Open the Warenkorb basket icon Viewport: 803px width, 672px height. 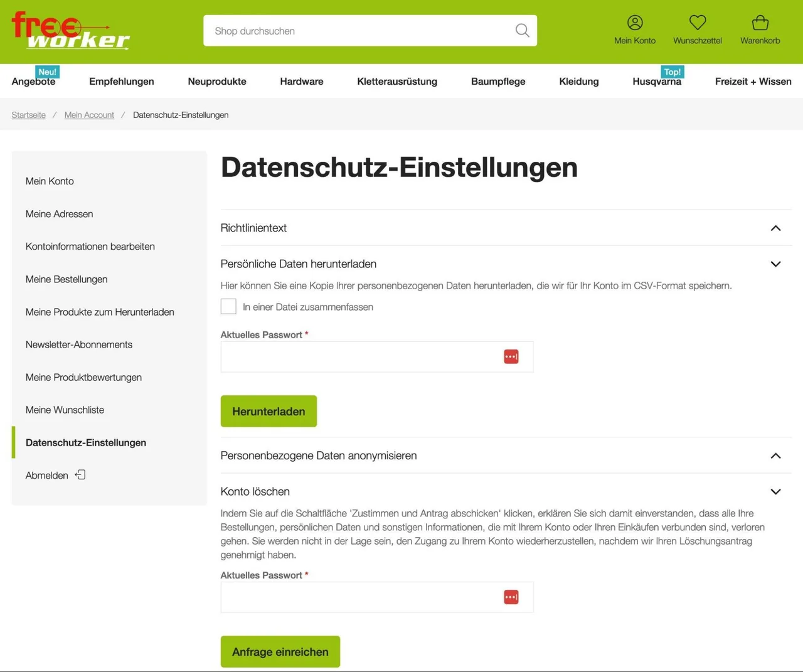pos(760,23)
